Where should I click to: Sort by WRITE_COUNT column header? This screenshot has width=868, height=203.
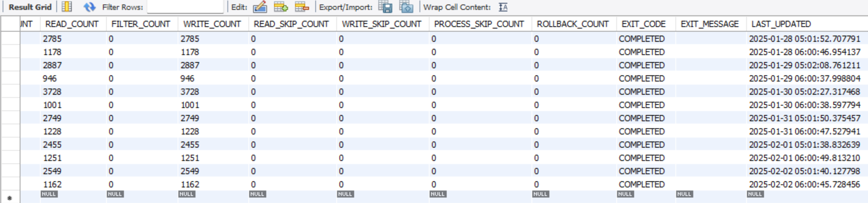[212, 24]
